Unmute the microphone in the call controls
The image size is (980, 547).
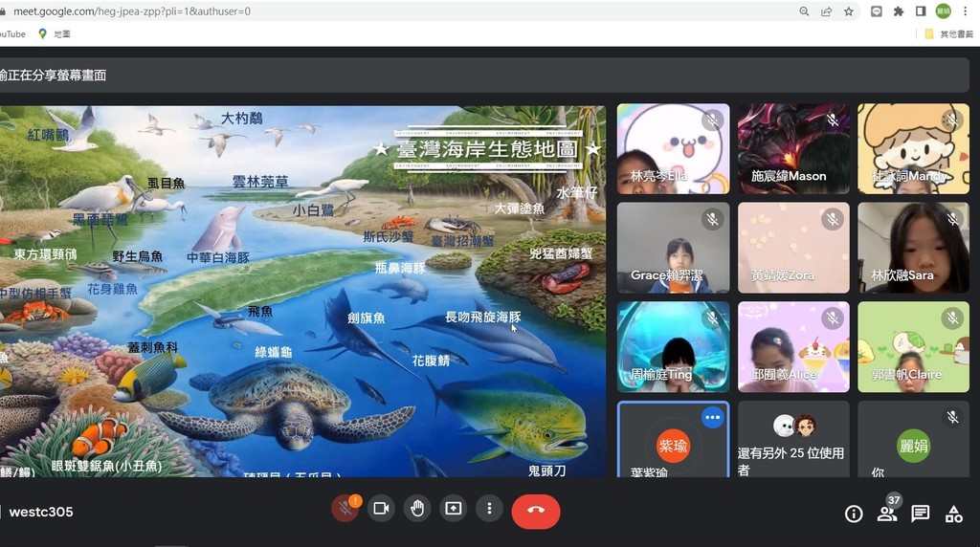click(345, 509)
